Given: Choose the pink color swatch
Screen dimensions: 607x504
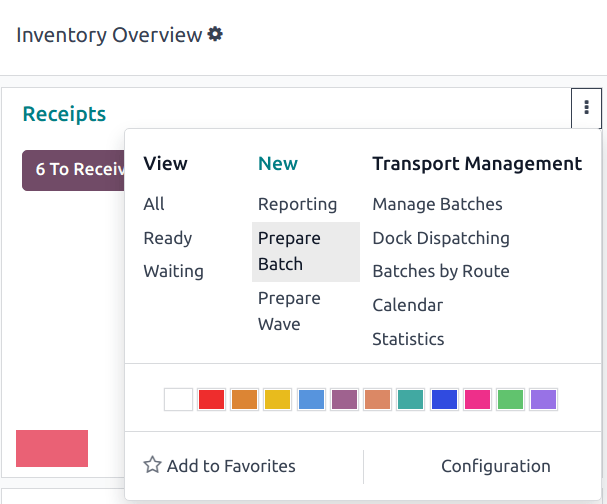Looking at the screenshot, I should click(x=477, y=400).
